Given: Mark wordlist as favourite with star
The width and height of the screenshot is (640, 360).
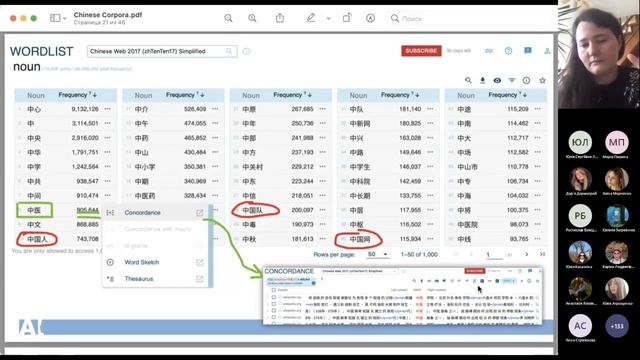Looking at the screenshot, I should point(542,80).
